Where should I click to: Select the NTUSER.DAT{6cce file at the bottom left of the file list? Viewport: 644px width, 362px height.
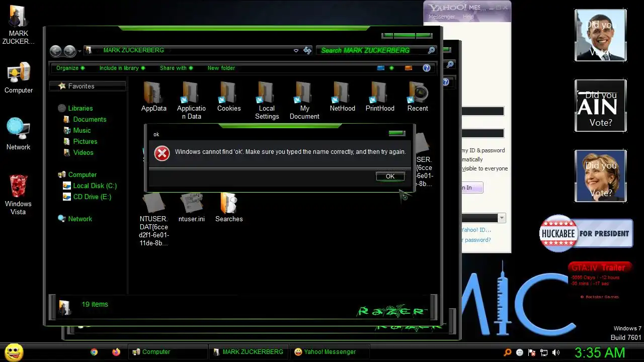(154, 220)
